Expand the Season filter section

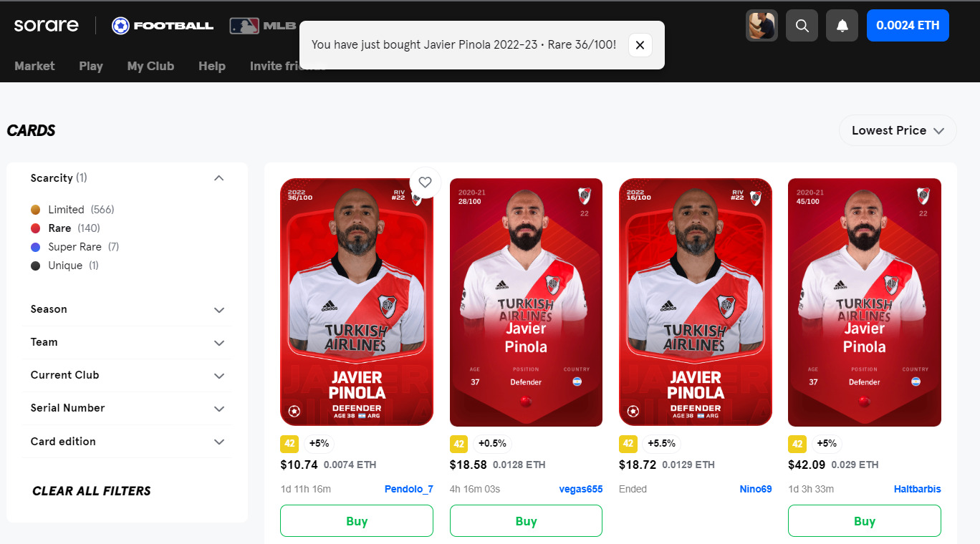(128, 309)
